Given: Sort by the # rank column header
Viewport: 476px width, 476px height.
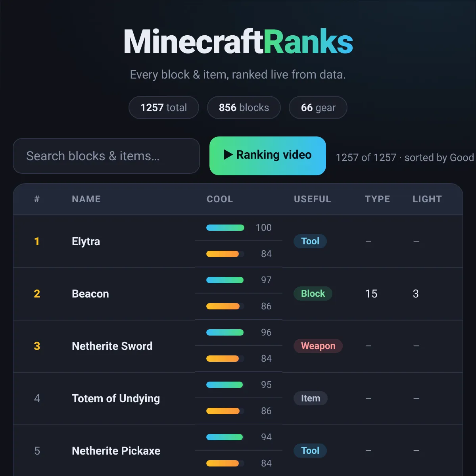Looking at the screenshot, I should [x=37, y=199].
